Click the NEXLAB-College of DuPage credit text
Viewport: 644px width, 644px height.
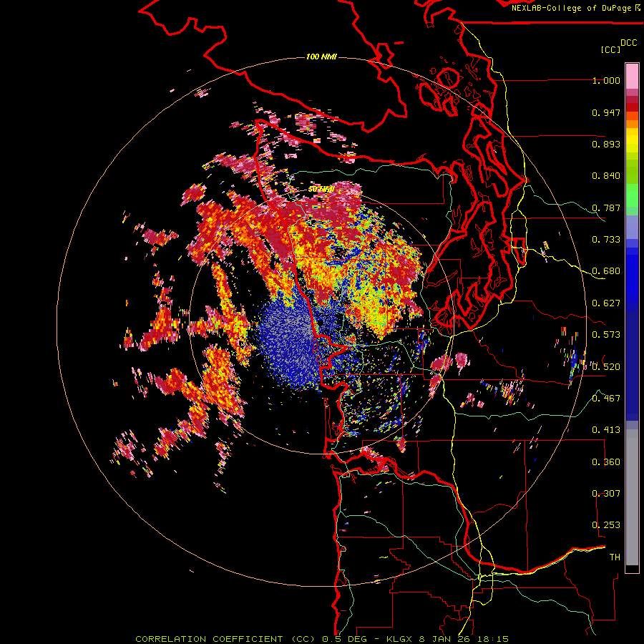[572, 8]
